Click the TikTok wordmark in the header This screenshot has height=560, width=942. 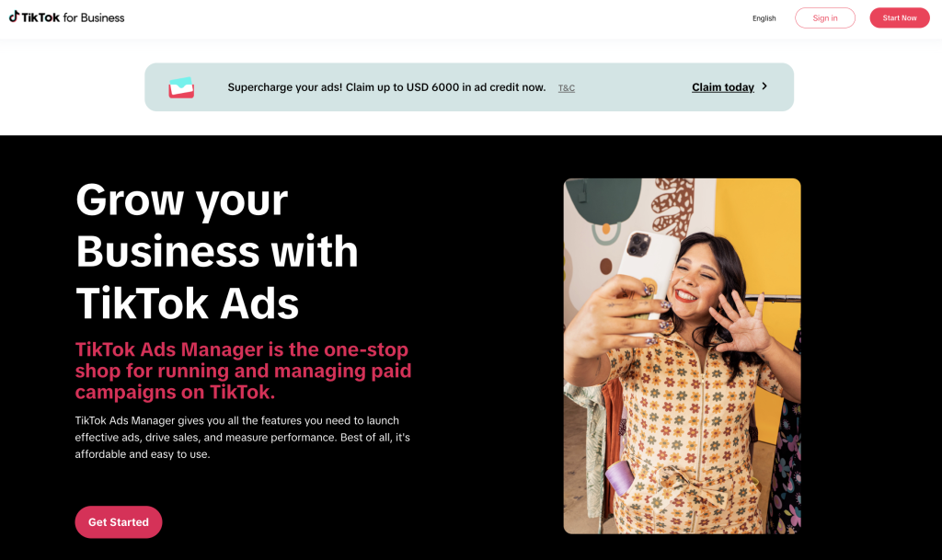(x=40, y=17)
